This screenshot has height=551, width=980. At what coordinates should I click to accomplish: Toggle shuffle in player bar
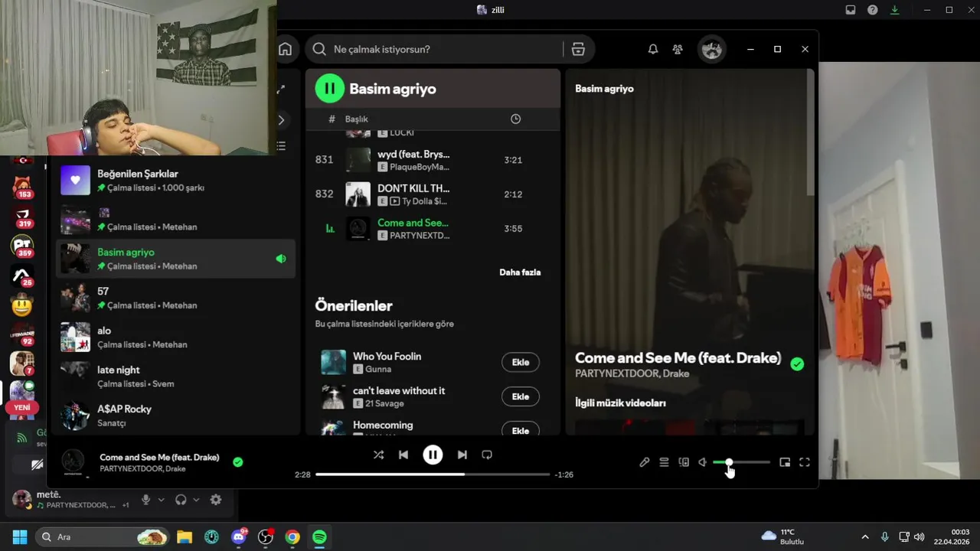(x=378, y=455)
